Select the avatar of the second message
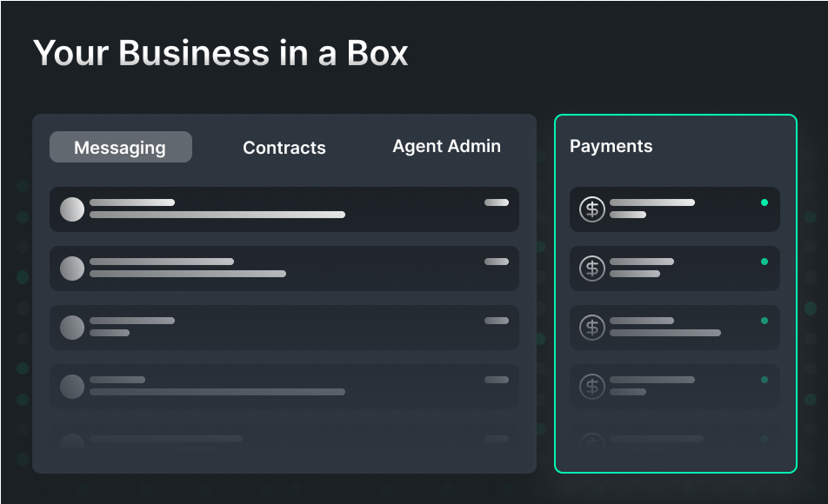 click(72, 269)
